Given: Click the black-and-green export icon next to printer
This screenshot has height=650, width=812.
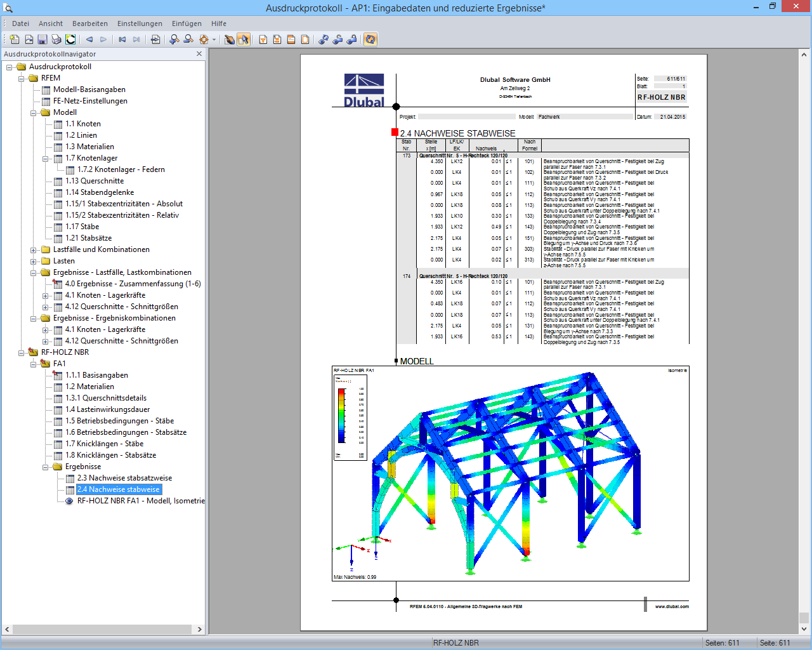Looking at the screenshot, I should coord(70,39).
